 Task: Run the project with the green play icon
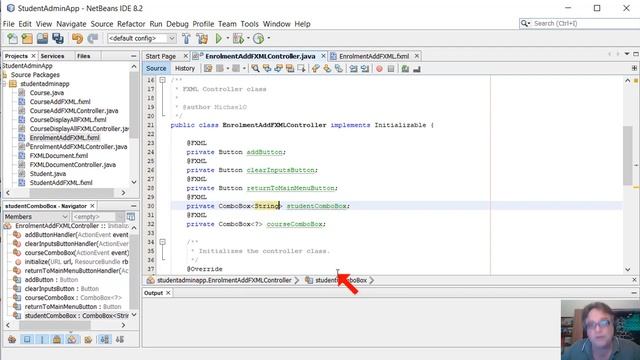click(219, 38)
